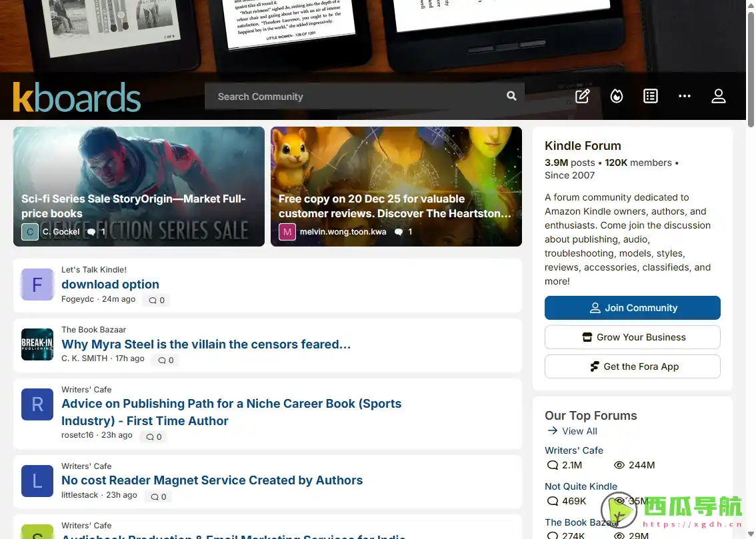
Task: Click inside the Search Community field
Action: coord(353,97)
